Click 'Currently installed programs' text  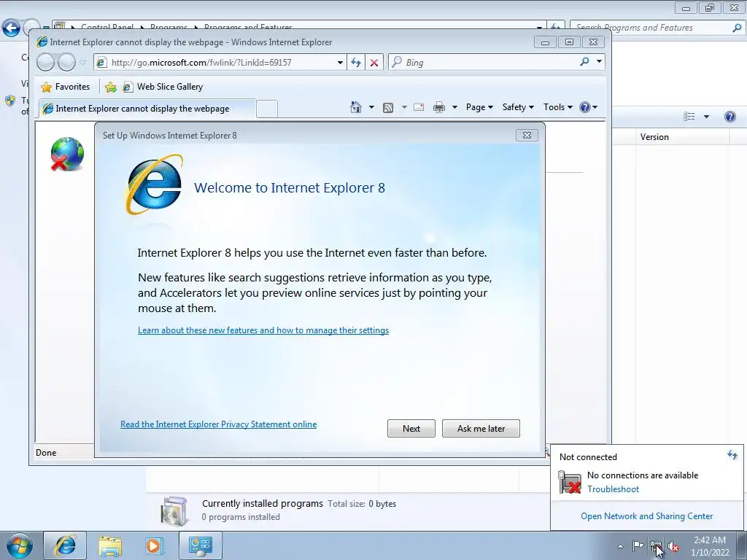[263, 503]
